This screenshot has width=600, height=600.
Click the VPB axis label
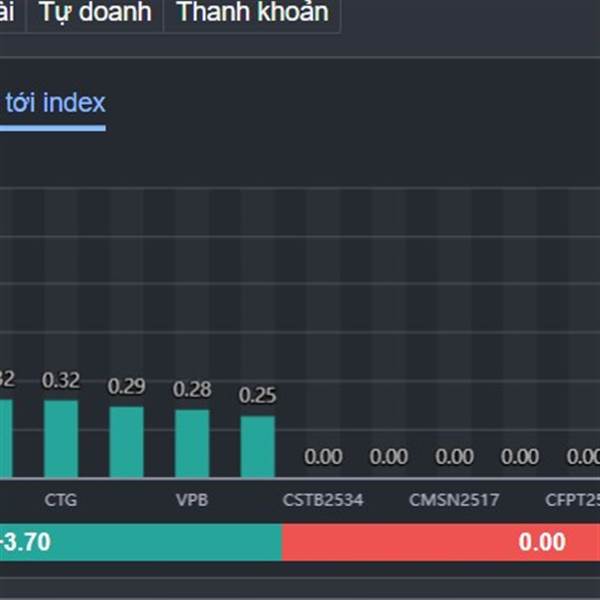[192, 498]
